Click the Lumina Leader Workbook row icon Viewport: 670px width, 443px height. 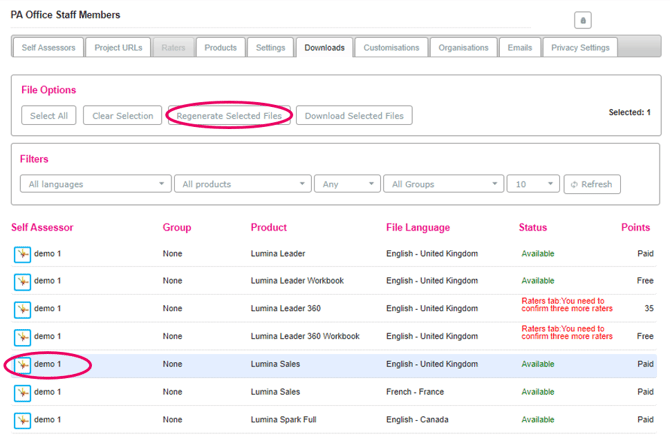22,282
